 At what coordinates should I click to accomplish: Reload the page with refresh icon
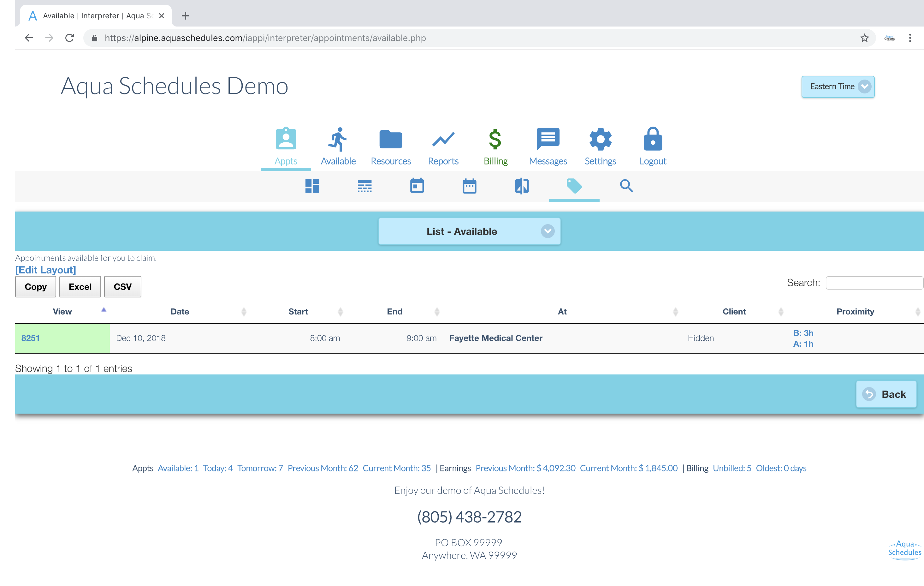point(69,38)
